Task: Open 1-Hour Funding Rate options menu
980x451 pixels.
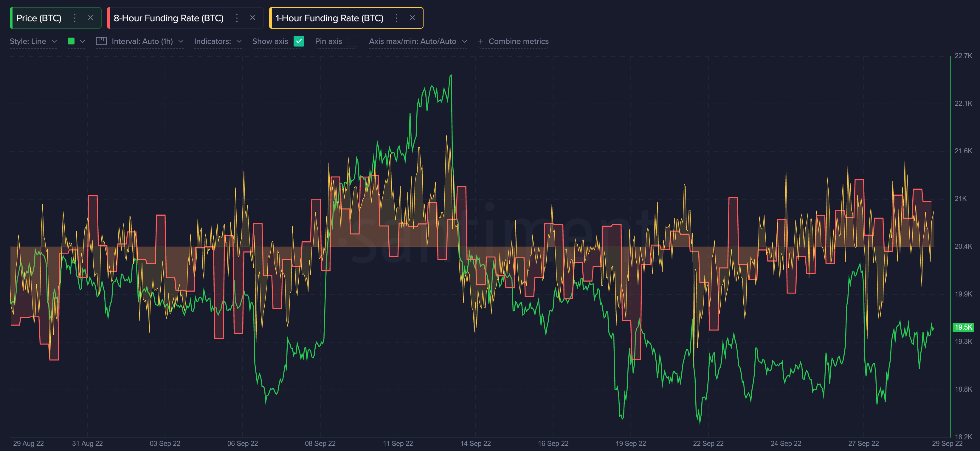Action: [396, 18]
